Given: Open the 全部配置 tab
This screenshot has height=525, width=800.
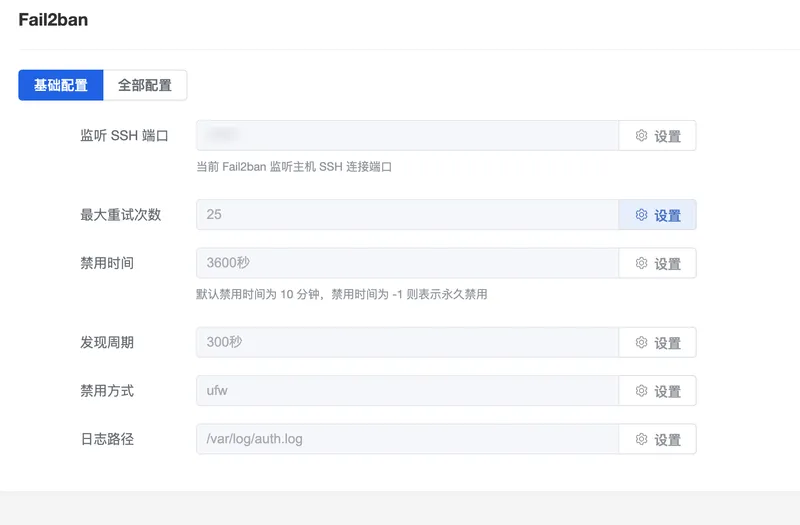Looking at the screenshot, I should pos(145,85).
